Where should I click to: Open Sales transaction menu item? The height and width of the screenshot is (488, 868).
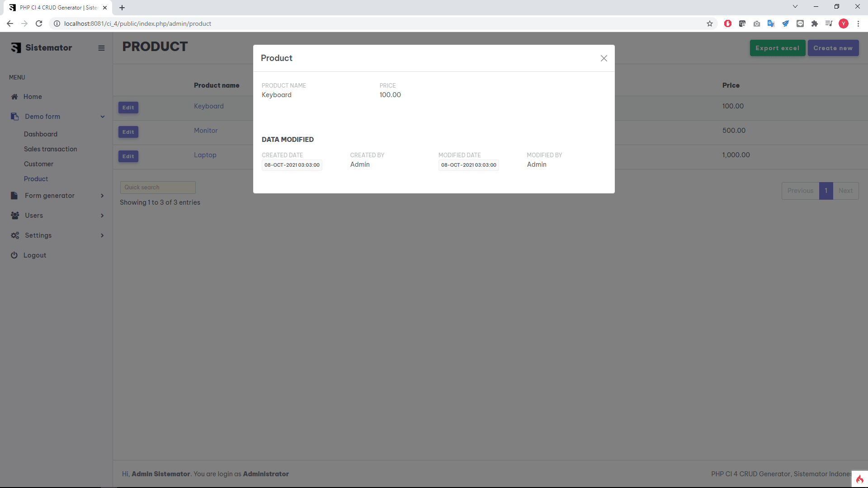tap(50, 149)
